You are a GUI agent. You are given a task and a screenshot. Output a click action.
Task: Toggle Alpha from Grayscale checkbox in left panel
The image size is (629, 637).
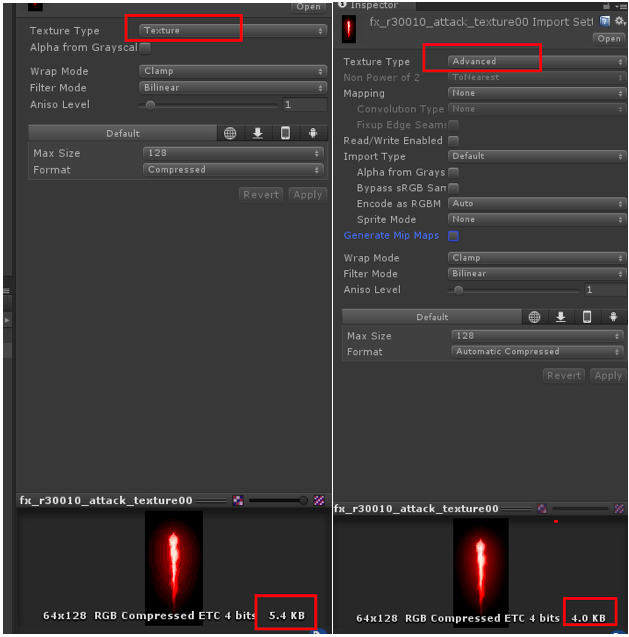(145, 48)
